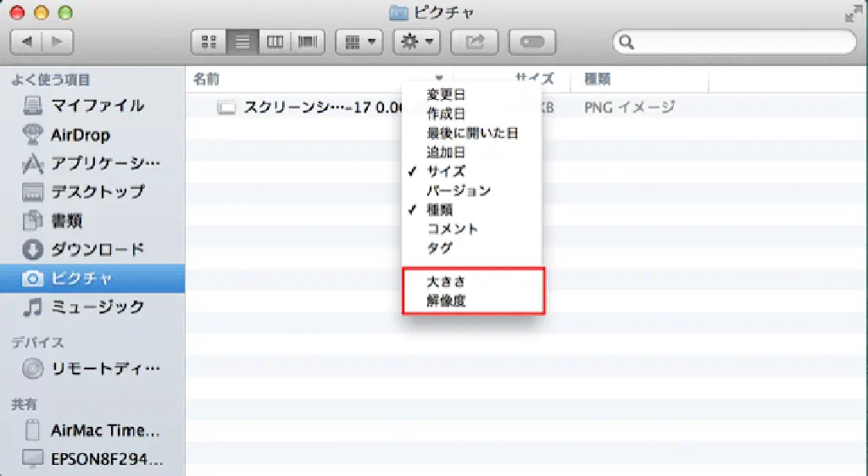868x476 pixels.
Task: Click the Share button in toolbar
Action: point(475,42)
